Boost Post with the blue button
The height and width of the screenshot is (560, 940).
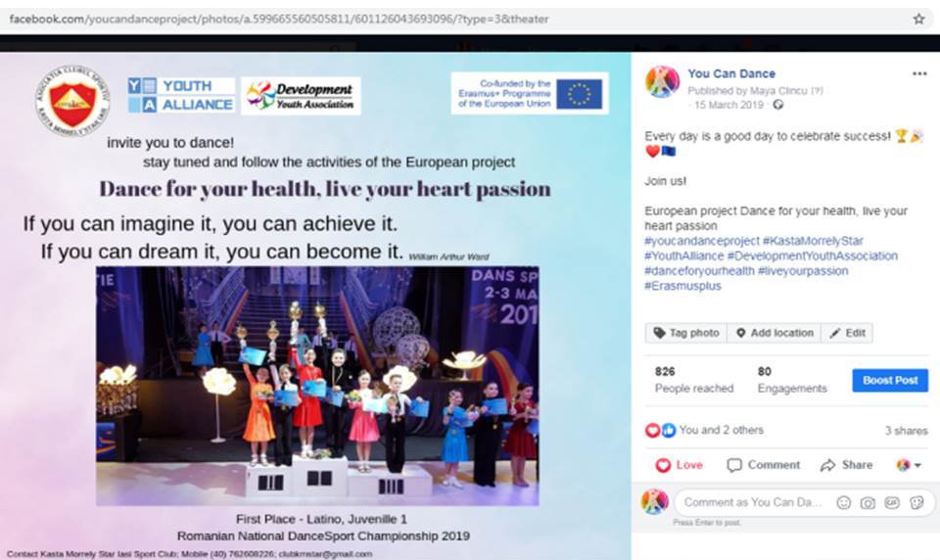tap(890, 380)
